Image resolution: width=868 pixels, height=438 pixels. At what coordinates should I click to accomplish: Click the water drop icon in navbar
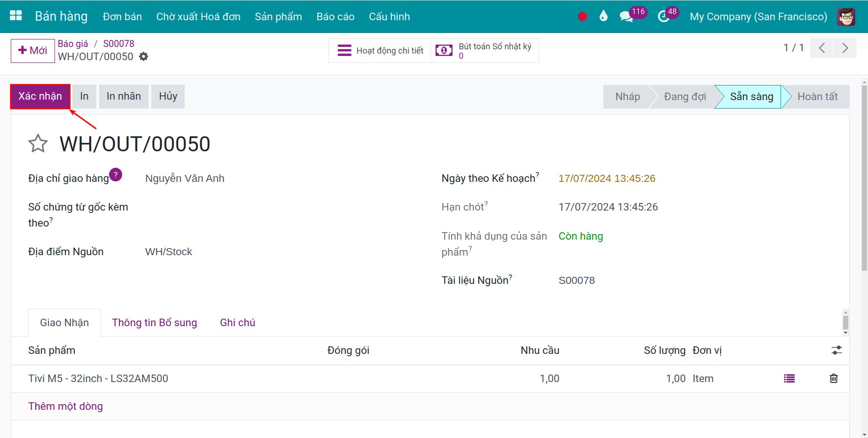[x=603, y=16]
